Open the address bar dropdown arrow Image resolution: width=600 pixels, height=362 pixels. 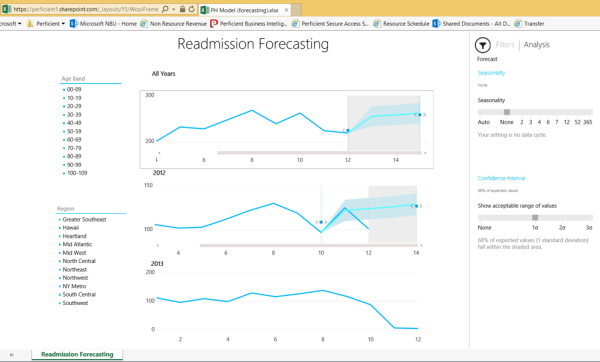click(x=174, y=9)
